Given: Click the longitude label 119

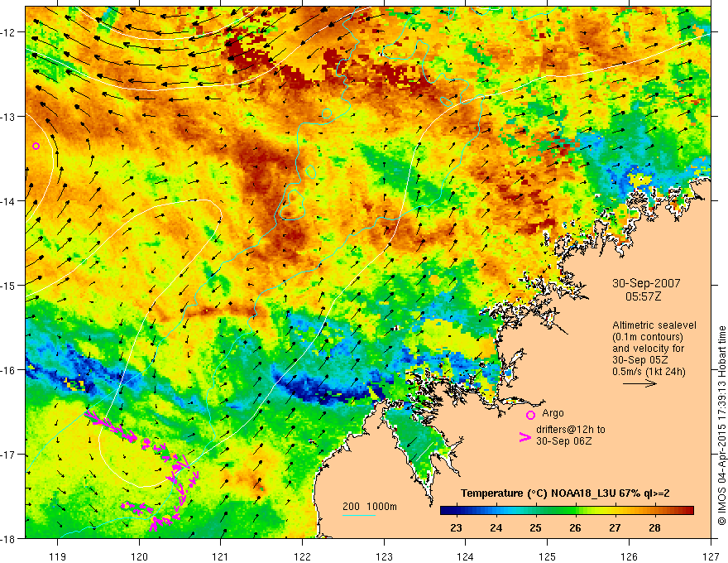Looking at the screenshot, I should (58, 556).
